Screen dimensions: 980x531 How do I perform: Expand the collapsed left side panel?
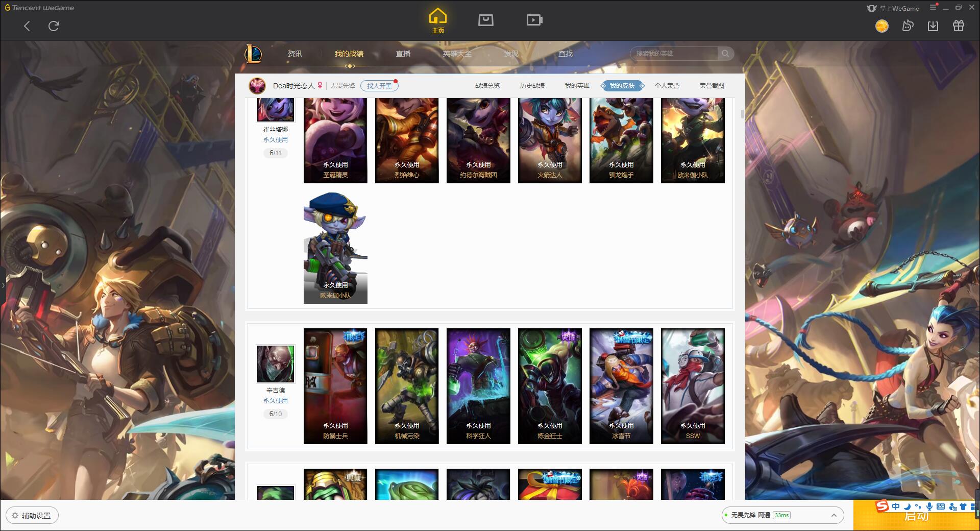3,285
